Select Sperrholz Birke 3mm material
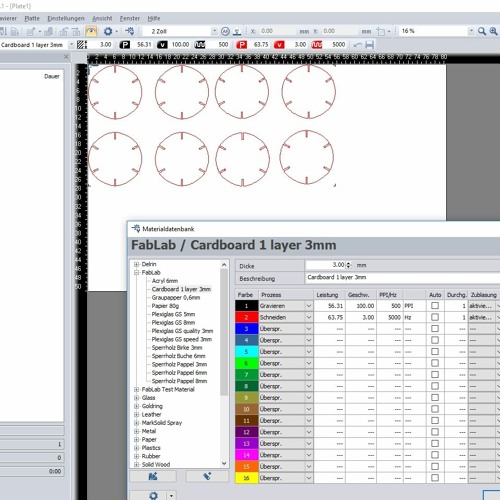 point(177,347)
